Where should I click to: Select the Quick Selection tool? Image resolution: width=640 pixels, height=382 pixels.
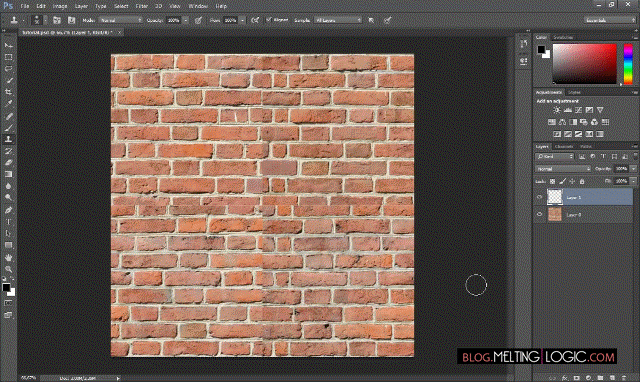pos(8,80)
